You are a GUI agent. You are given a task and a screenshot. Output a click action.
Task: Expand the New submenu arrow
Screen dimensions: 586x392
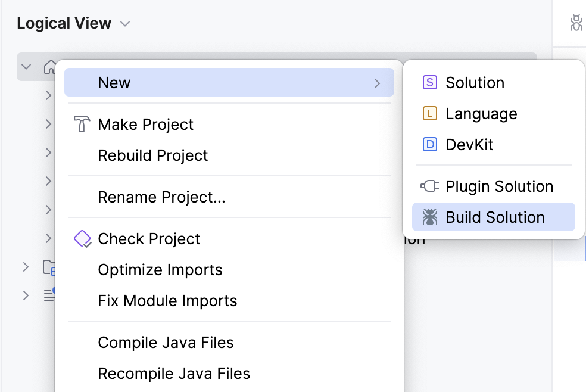coord(378,83)
